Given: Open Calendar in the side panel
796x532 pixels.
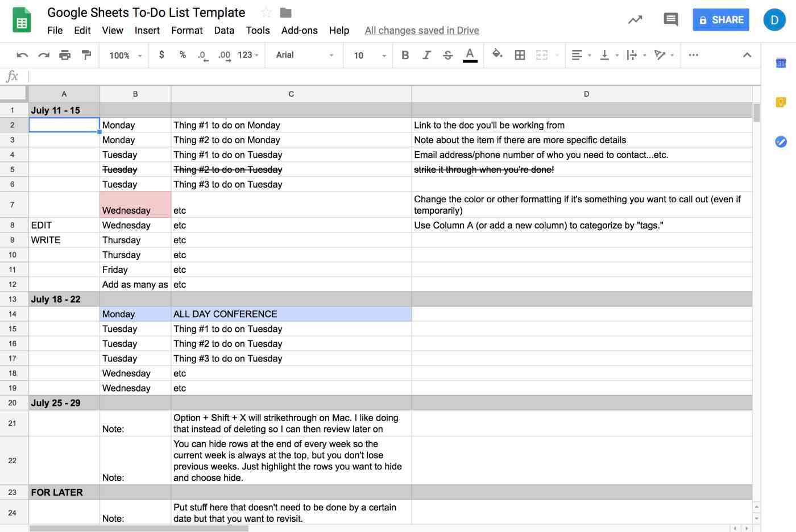Looking at the screenshot, I should 781,63.
